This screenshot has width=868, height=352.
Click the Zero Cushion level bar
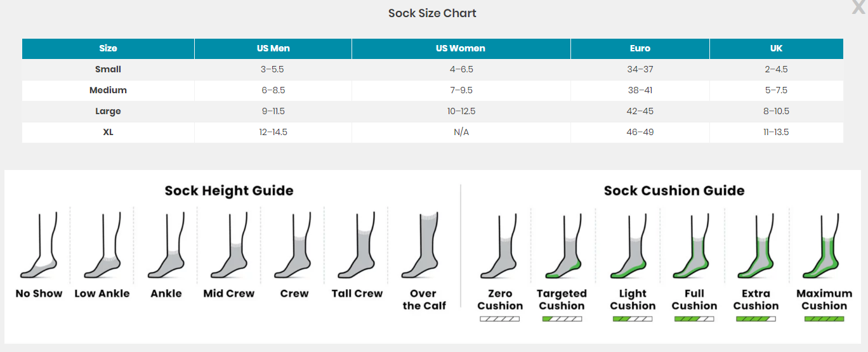point(499,319)
